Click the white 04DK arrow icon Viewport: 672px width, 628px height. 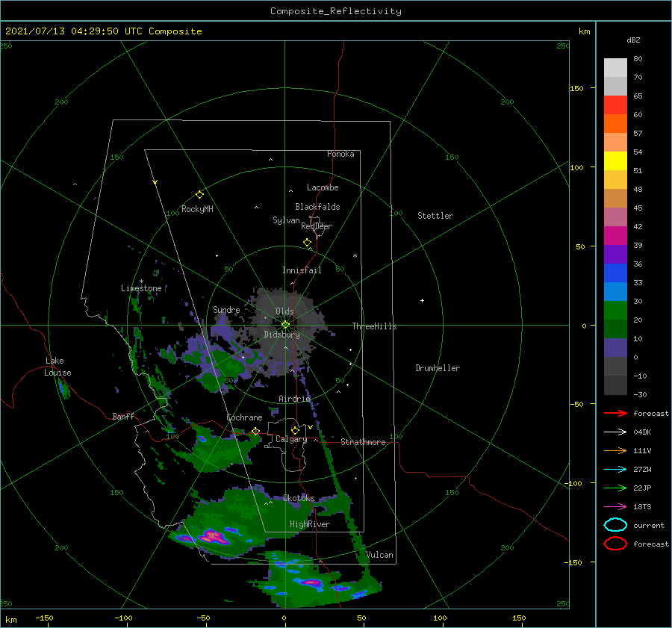[x=615, y=432]
